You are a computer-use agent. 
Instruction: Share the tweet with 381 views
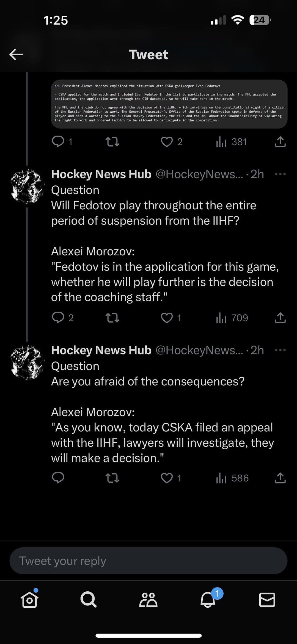click(x=280, y=142)
